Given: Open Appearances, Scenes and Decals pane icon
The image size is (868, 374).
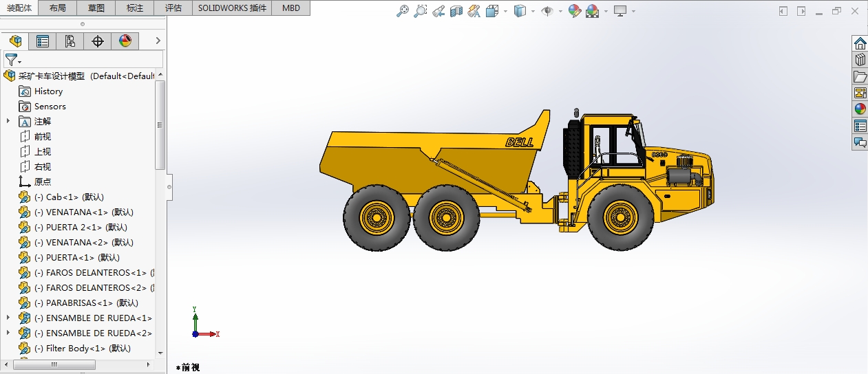Looking at the screenshot, I should tap(860, 109).
